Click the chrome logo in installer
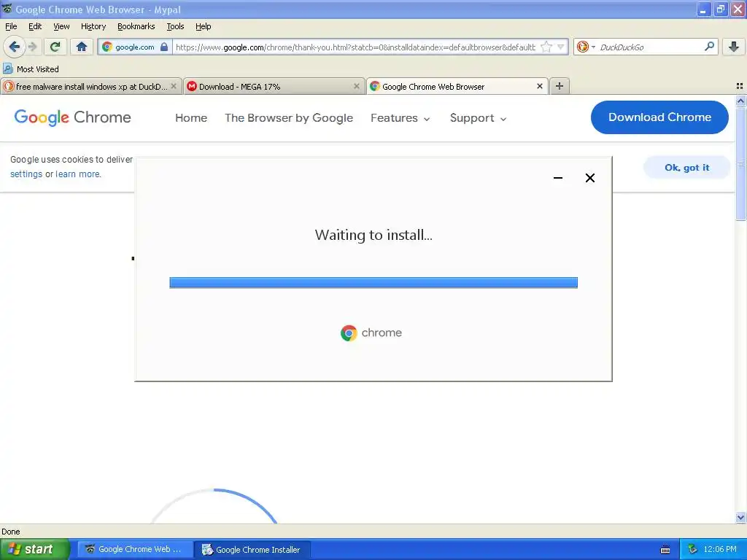Screen dimensions: 747x560 [x=371, y=332]
